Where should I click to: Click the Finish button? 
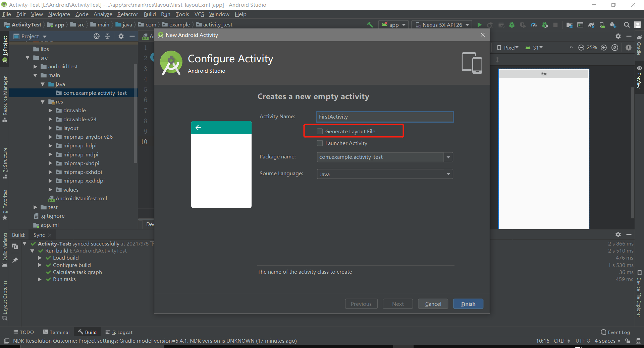point(468,304)
